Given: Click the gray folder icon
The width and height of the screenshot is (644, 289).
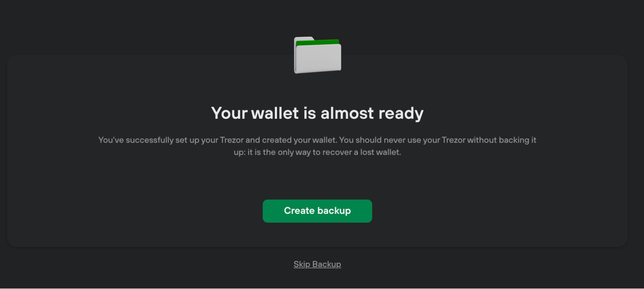Looking at the screenshot, I should pyautogui.click(x=317, y=55).
